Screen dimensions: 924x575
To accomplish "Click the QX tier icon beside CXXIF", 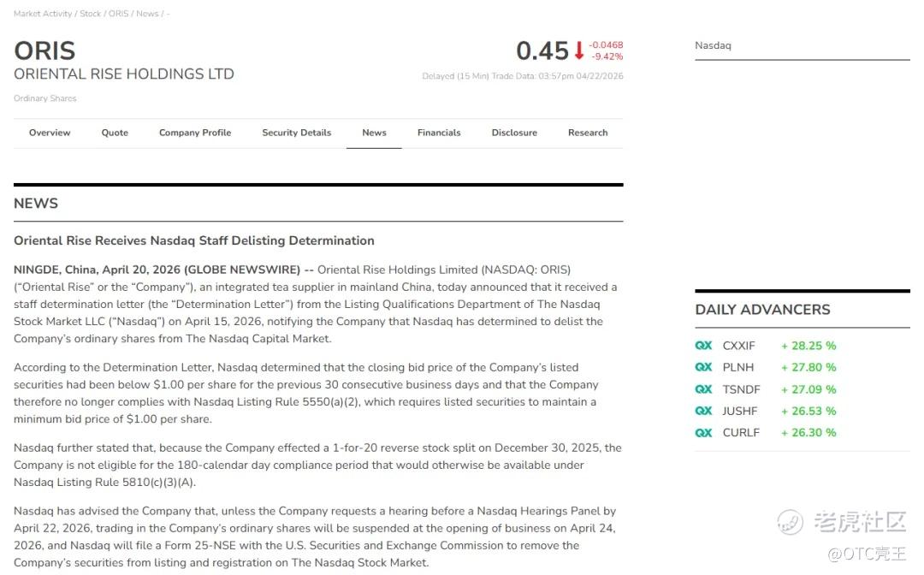I will [703, 346].
